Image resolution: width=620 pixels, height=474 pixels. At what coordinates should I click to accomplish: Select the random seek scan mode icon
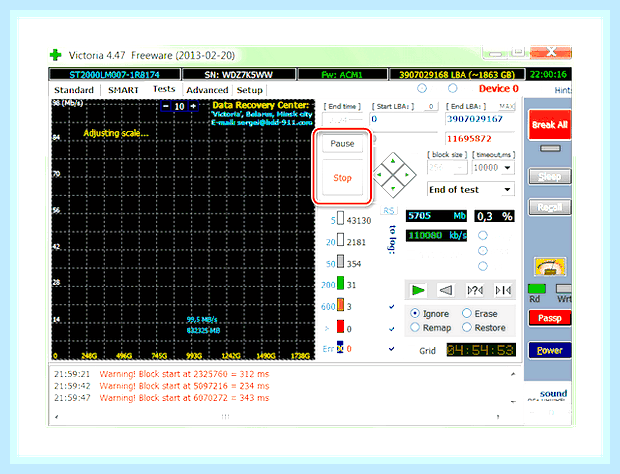pyautogui.click(x=474, y=291)
